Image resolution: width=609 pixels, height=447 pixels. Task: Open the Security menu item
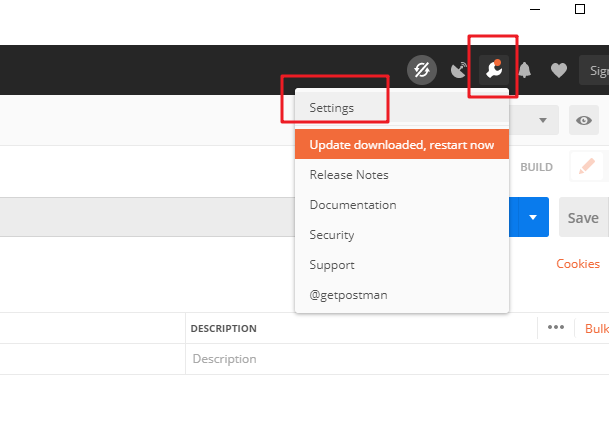[332, 235]
